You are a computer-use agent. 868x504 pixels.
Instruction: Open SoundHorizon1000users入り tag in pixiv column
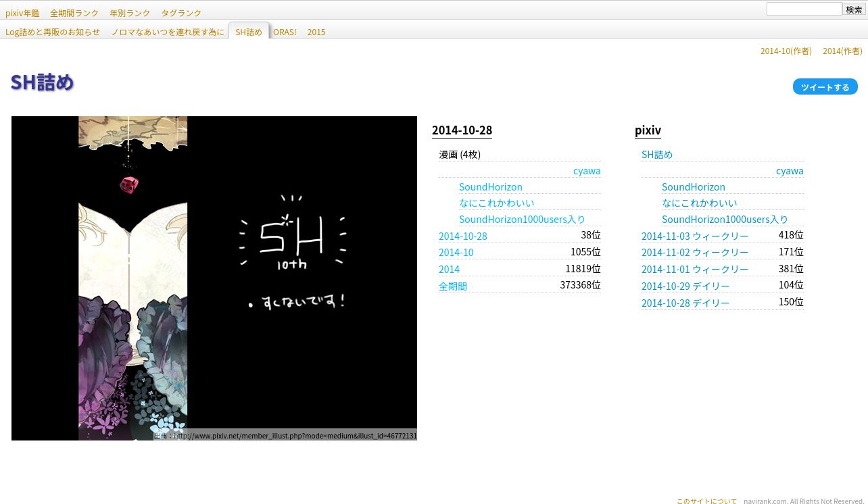pos(725,219)
